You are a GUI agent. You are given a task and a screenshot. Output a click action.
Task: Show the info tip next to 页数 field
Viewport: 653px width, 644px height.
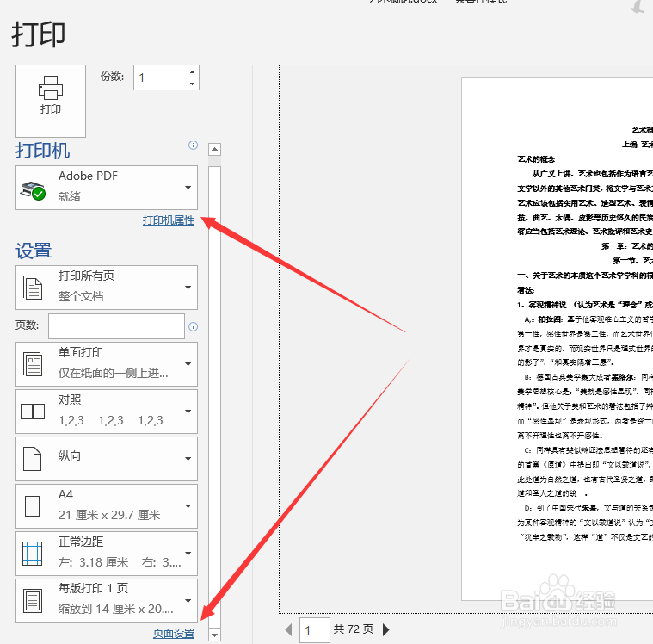193,326
